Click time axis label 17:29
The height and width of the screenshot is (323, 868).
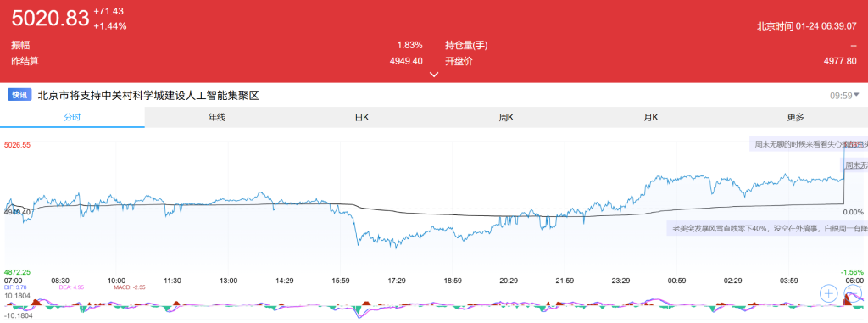[397, 281]
